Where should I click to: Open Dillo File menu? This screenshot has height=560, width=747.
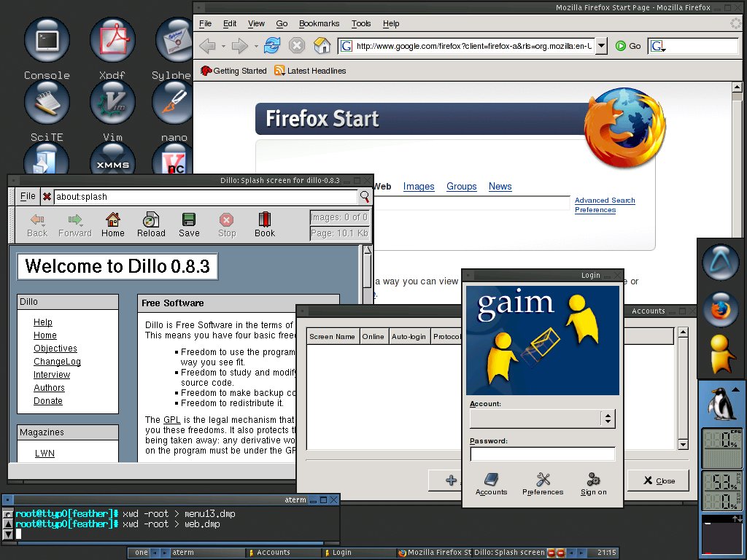coord(28,196)
